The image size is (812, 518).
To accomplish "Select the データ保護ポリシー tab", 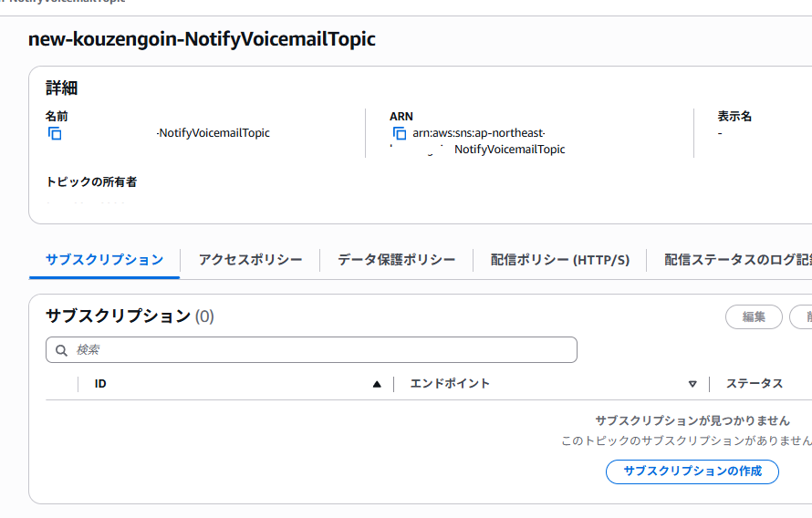I will [396, 260].
